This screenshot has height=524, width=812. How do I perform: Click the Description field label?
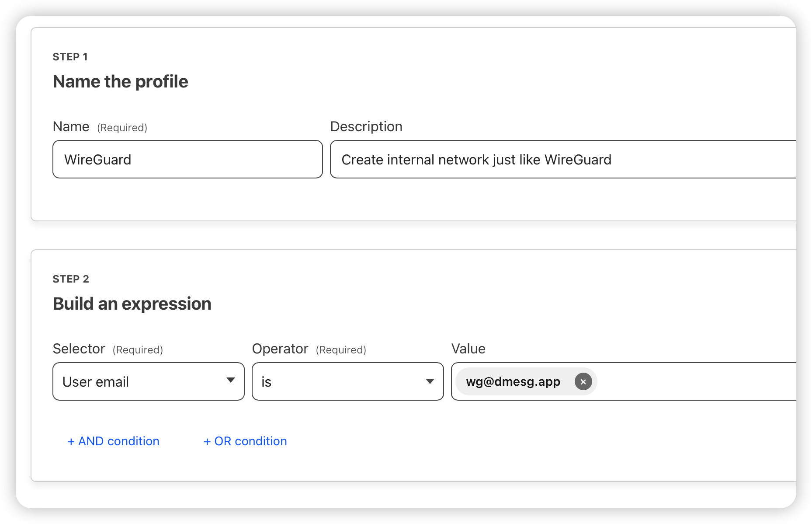point(366,126)
